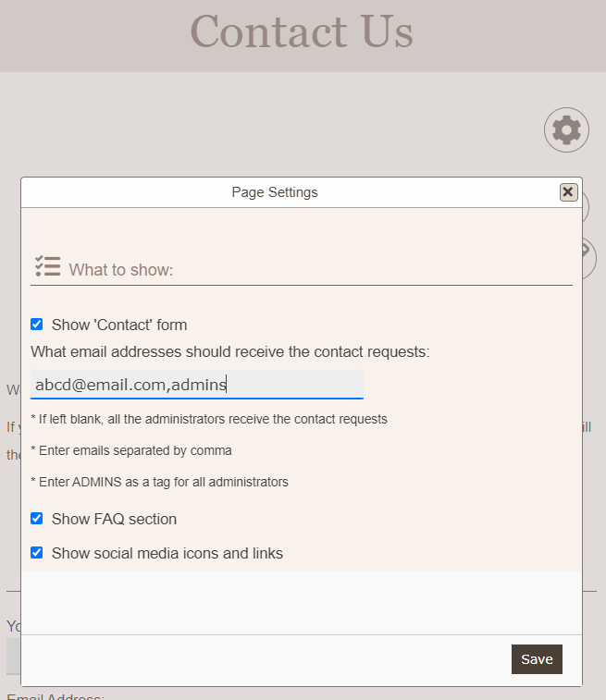This screenshot has width=606, height=700.
Task: Select the 'What to show:' section heading
Action: click(121, 270)
